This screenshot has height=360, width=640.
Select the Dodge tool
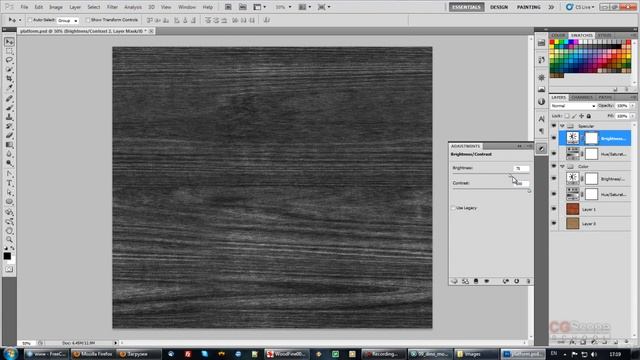9,163
